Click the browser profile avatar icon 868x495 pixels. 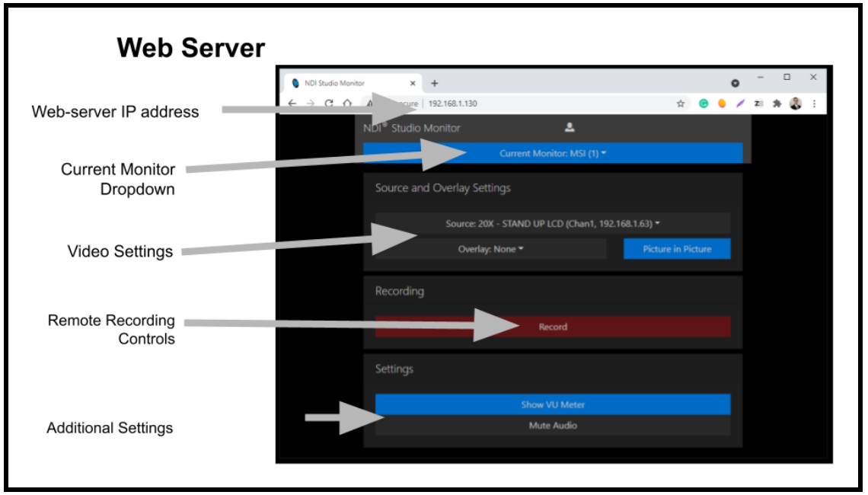pyautogui.click(x=796, y=104)
